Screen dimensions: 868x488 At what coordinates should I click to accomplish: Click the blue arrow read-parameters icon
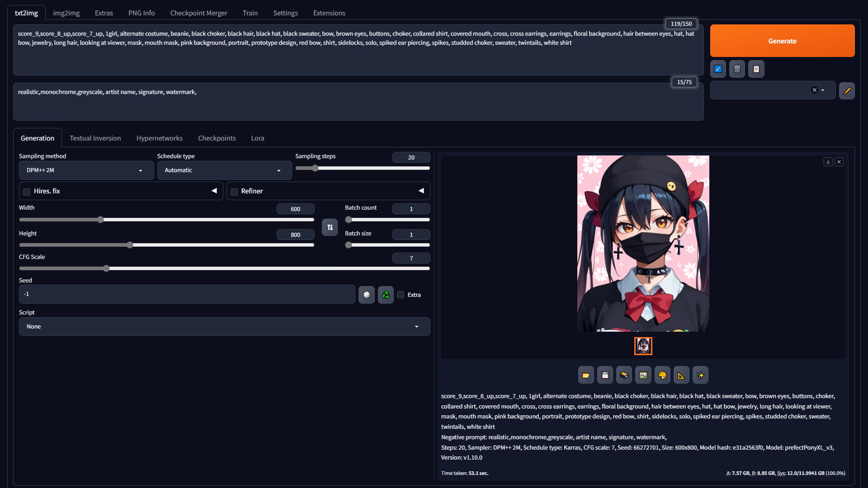click(x=718, y=69)
